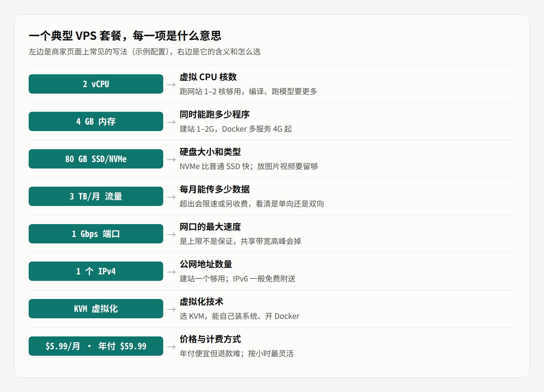Select the heading "网口的最大速度"
This screenshot has width=544, height=392.
210,227
